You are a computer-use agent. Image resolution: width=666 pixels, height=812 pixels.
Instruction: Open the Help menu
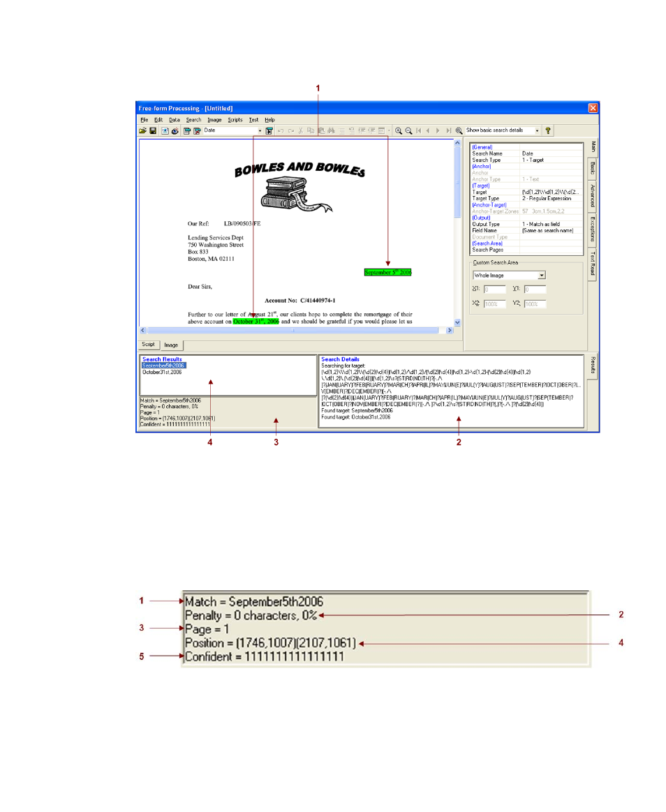(x=269, y=120)
